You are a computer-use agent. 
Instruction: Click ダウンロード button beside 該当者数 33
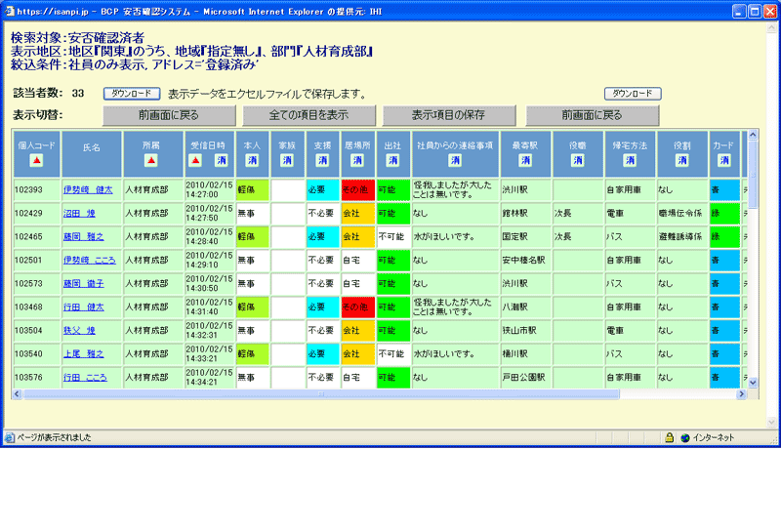[132, 93]
